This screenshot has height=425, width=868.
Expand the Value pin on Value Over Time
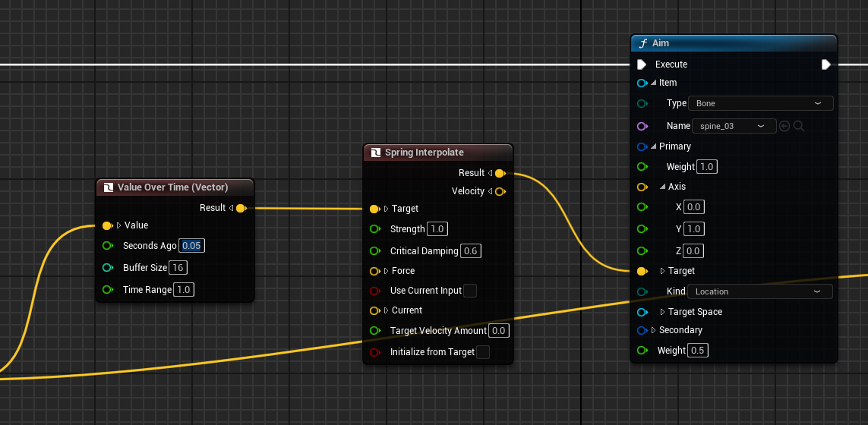(x=119, y=226)
